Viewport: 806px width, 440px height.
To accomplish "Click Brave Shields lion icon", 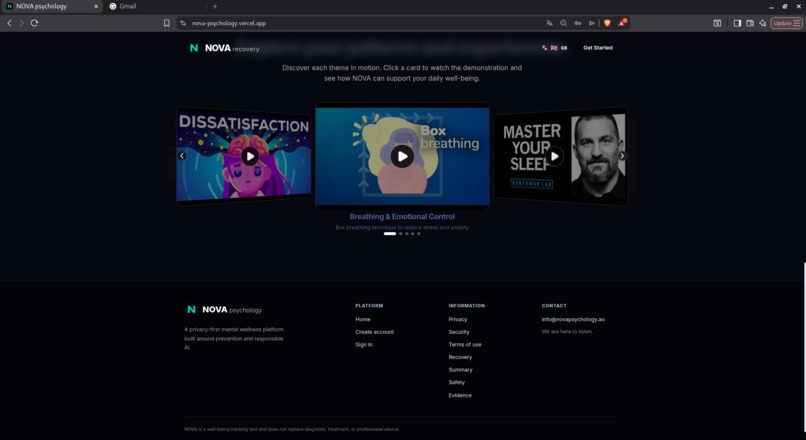I will pyautogui.click(x=607, y=23).
